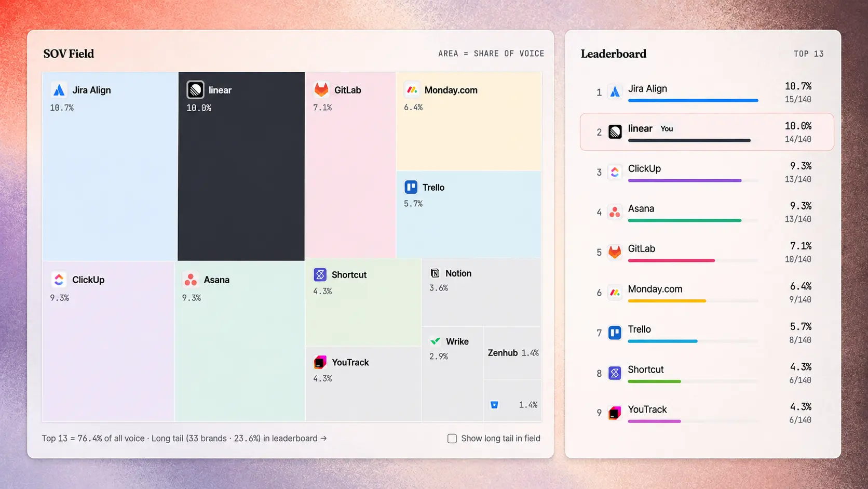Click "8/140" in the Trello leaderboard row
868x489 pixels.
(x=800, y=340)
